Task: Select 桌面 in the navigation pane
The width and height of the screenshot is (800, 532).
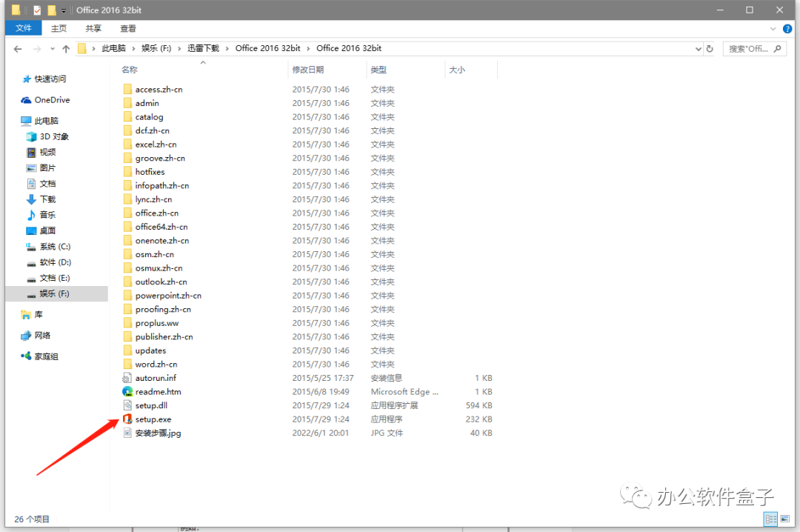Action: coord(47,230)
